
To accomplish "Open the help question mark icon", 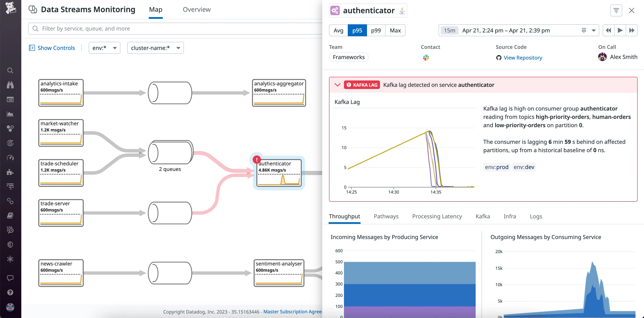I will point(10,292).
